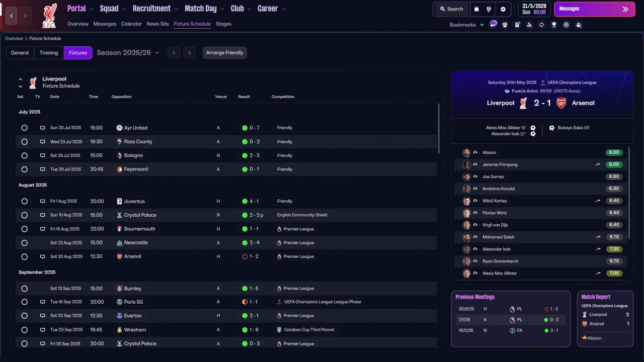The width and height of the screenshot is (644, 362).
Task: Click Alisson's green 8.00 rating badge
Action: (x=614, y=152)
